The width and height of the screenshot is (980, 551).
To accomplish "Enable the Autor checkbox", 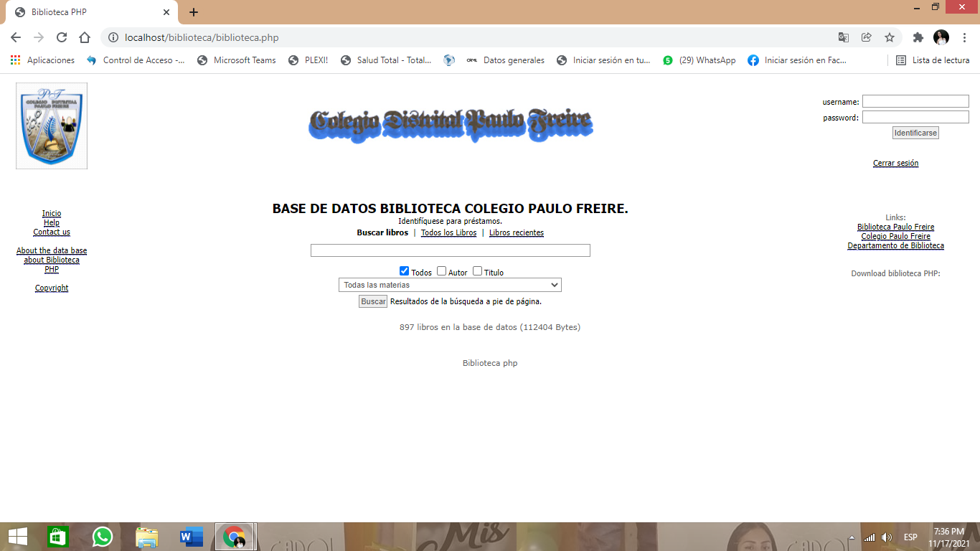I will [442, 271].
